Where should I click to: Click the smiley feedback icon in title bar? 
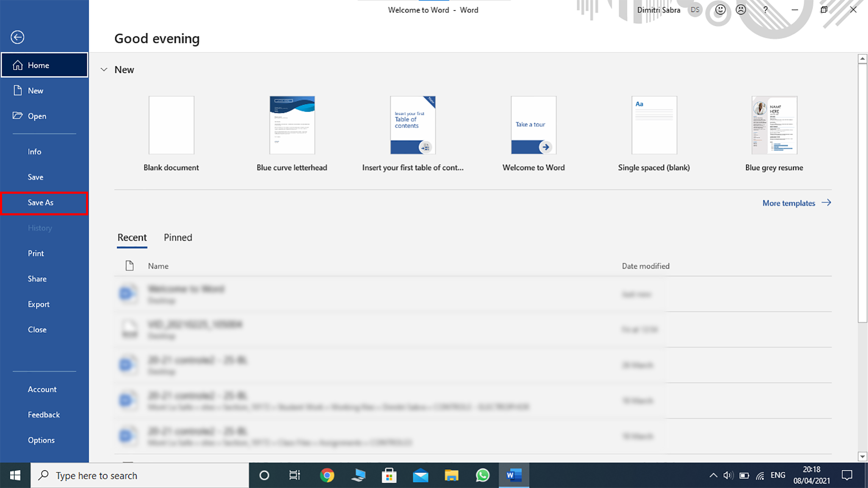pyautogui.click(x=720, y=10)
